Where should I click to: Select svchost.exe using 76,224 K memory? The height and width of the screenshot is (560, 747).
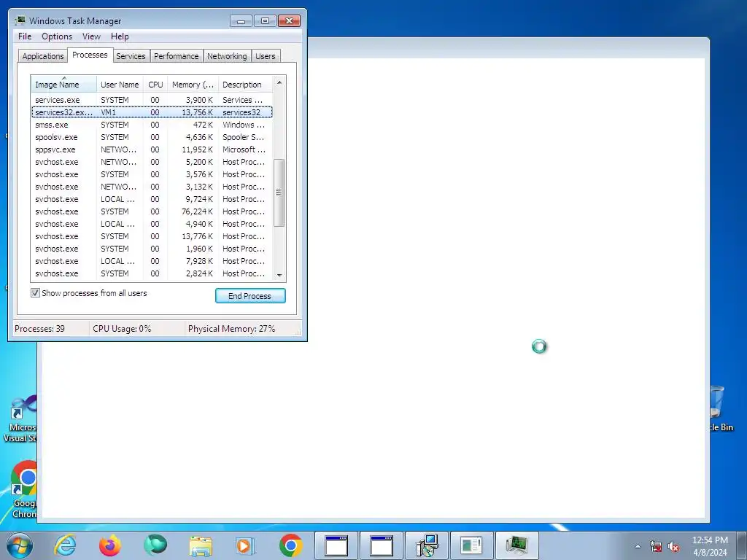pos(152,211)
